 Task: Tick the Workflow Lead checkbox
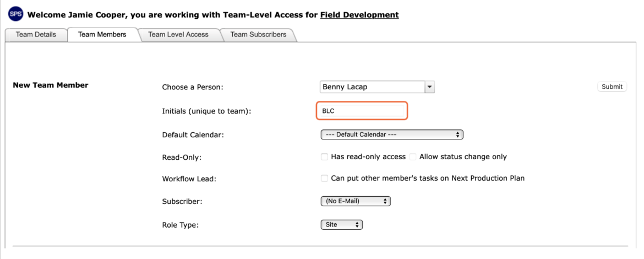point(324,179)
